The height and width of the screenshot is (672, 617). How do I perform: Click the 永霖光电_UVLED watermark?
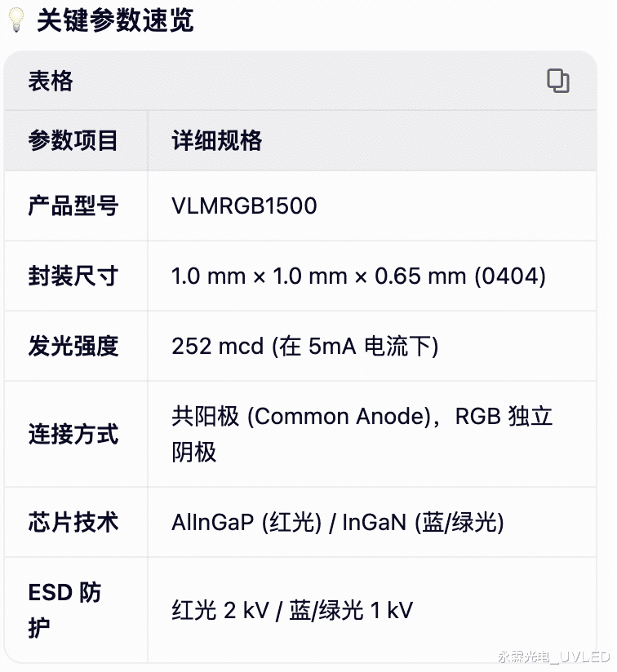(553, 657)
